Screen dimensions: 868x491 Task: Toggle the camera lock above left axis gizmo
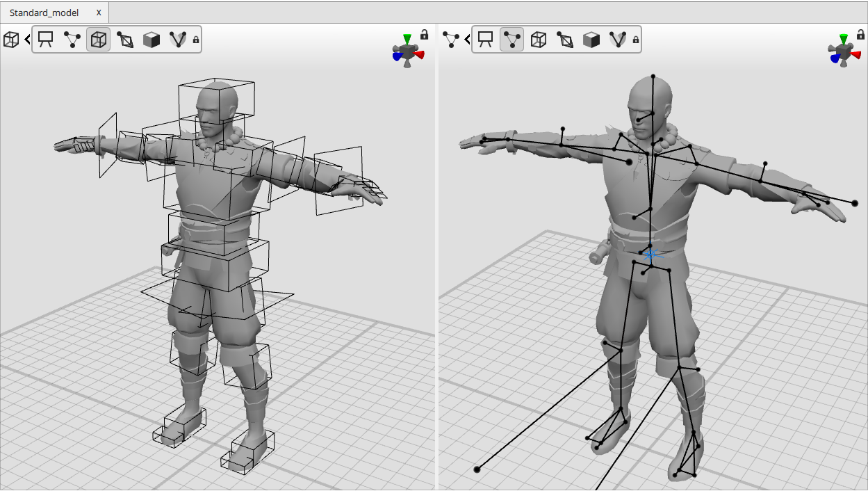tap(424, 34)
